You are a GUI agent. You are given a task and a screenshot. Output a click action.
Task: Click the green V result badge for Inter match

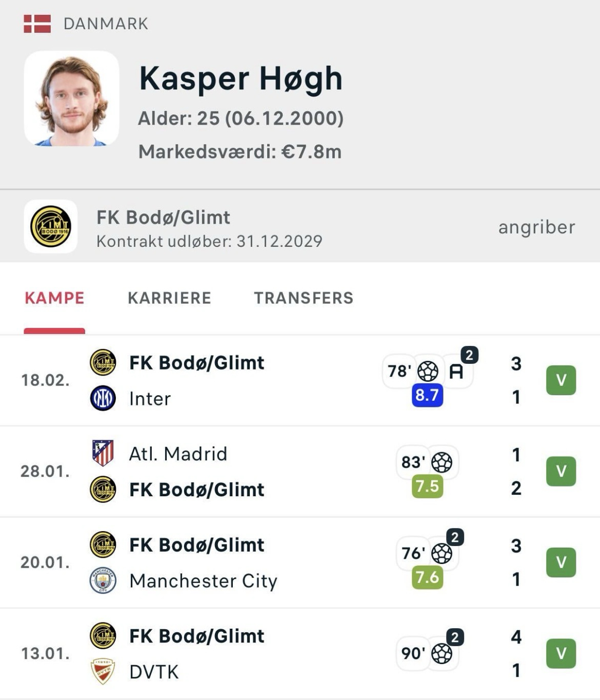coord(561,380)
